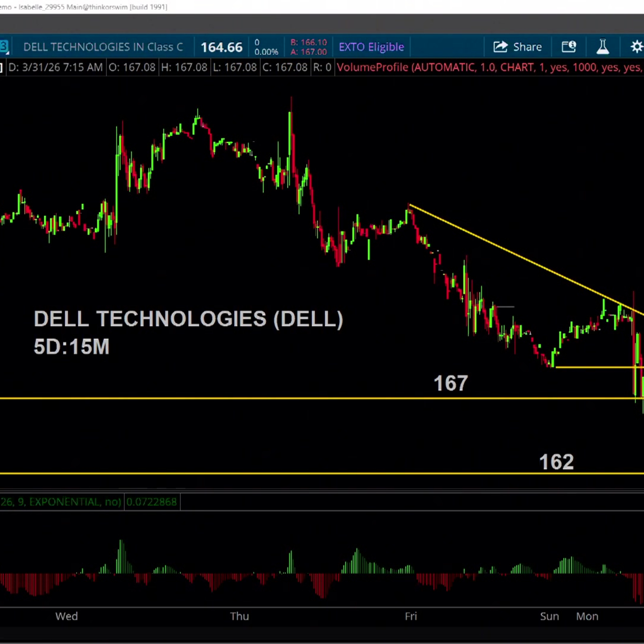Click the calendar info corporate actions icon

(x=569, y=47)
